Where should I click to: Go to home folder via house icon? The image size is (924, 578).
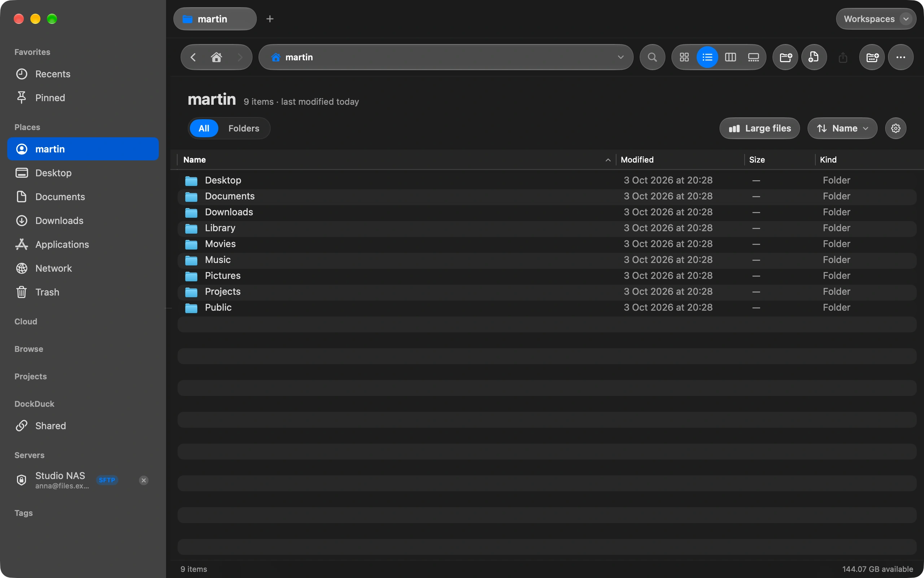tap(217, 57)
